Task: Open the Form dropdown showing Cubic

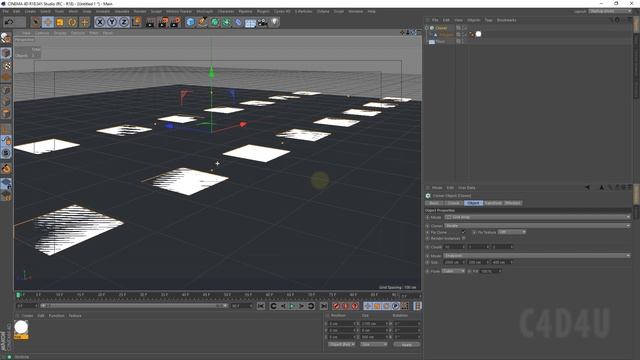Action: [453, 271]
